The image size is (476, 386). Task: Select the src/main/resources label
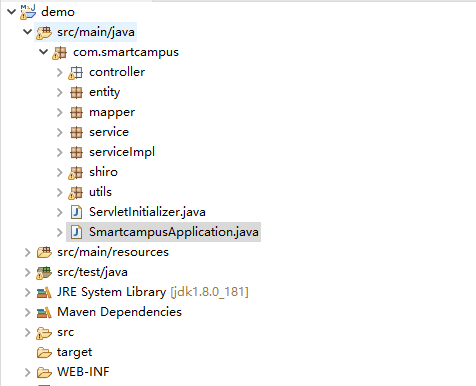113,252
